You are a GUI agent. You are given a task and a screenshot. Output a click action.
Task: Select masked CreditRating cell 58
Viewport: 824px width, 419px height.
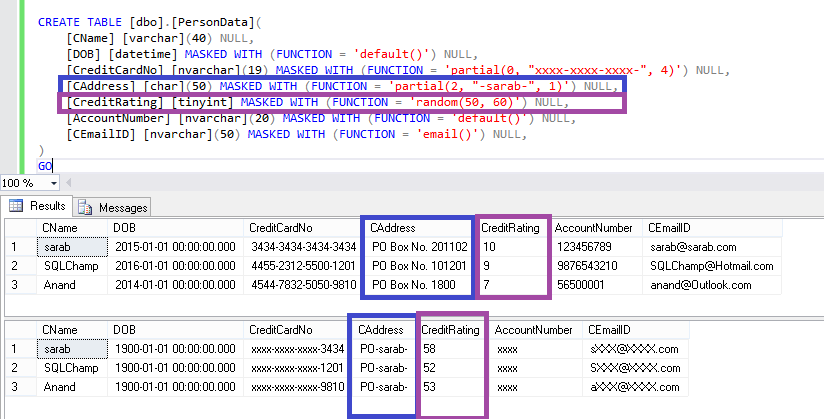pyautogui.click(x=452, y=349)
